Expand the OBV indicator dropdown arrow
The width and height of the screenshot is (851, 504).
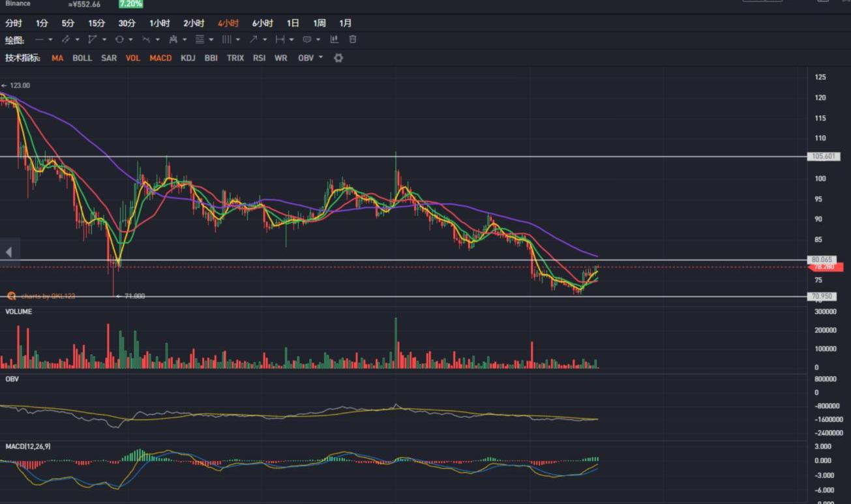(321, 58)
